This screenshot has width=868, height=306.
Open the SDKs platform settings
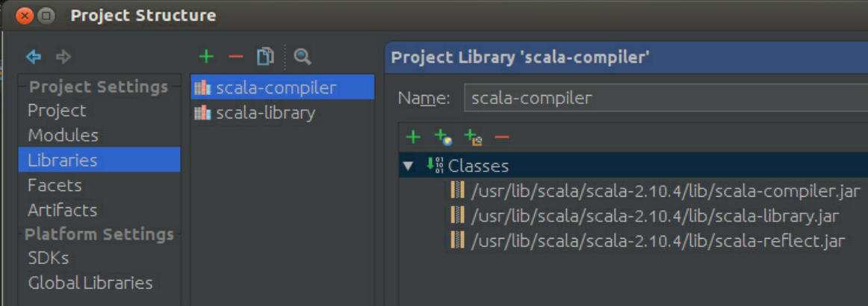click(x=48, y=258)
